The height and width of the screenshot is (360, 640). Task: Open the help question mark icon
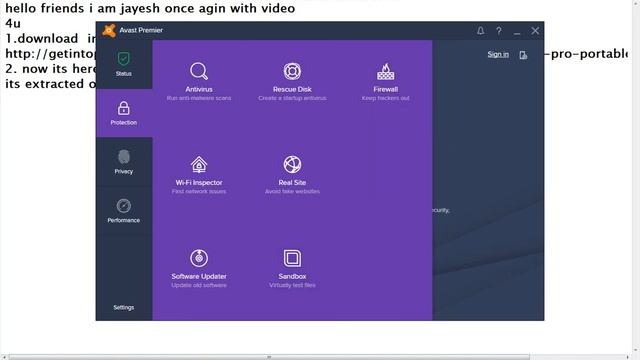(x=499, y=31)
